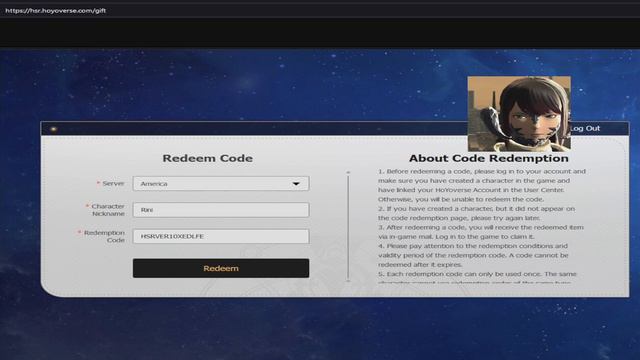Click rule 4 text about validity period

point(473,255)
